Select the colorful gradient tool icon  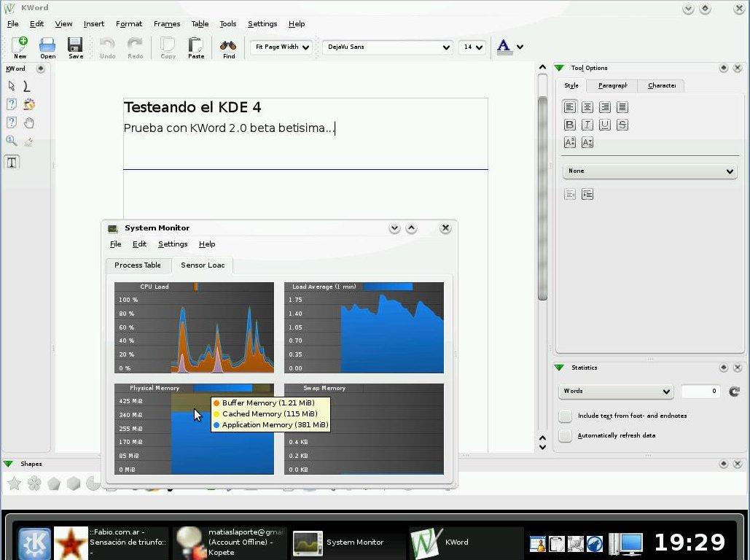(x=29, y=104)
